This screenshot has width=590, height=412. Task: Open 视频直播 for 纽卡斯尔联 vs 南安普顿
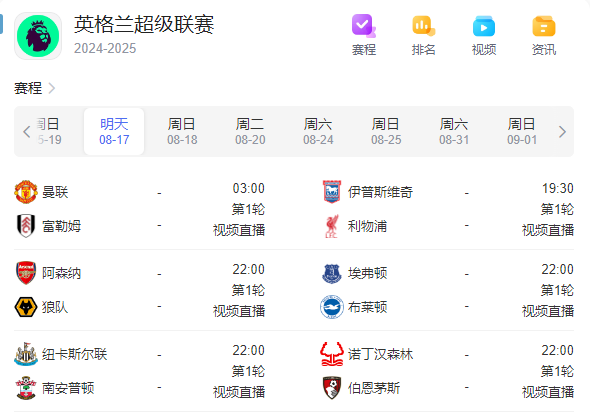pos(239,392)
